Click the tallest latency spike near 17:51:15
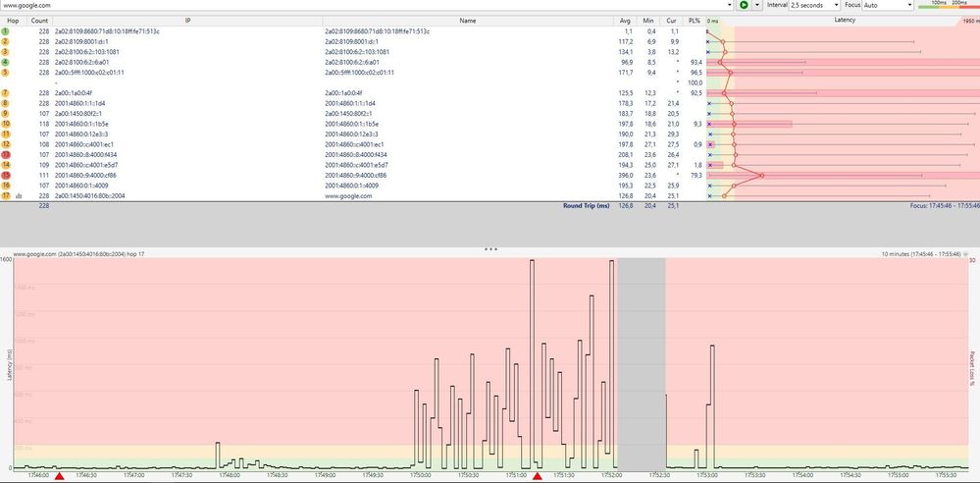980x483 pixels. pyautogui.click(x=532, y=363)
